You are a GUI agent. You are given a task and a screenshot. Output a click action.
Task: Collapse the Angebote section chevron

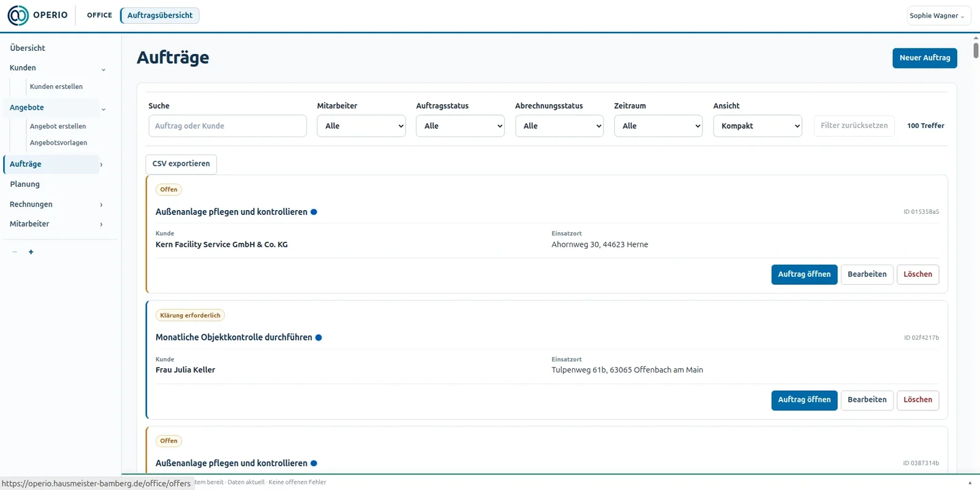104,108
